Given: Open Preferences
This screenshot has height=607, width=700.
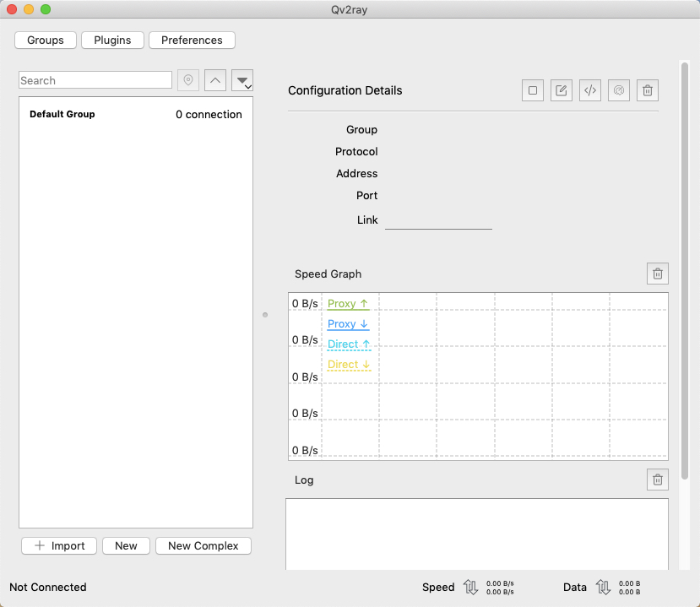Looking at the screenshot, I should [x=192, y=41].
